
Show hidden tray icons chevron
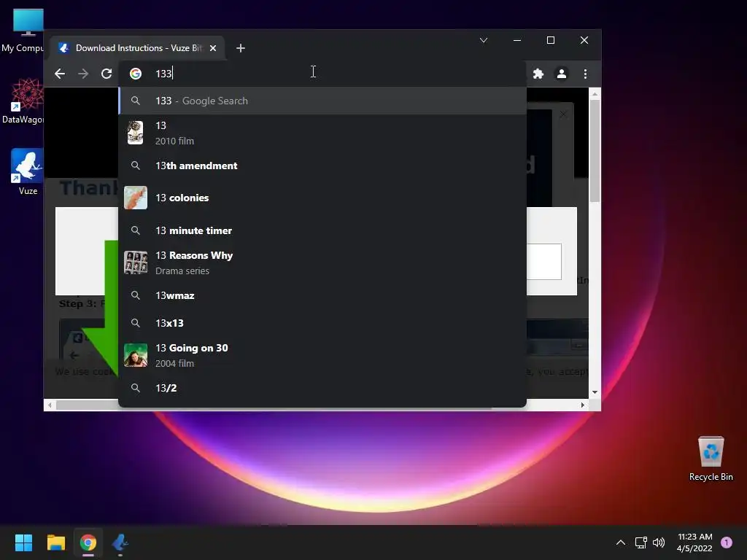tap(621, 542)
